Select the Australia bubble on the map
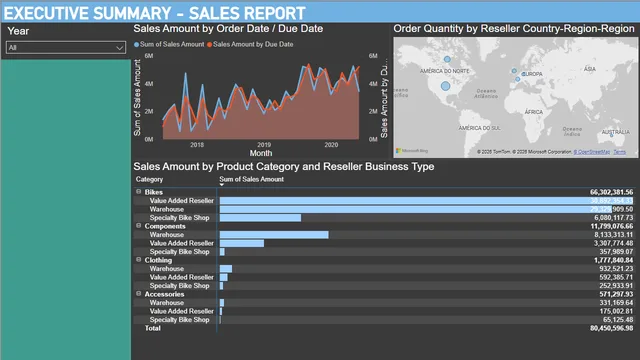The width and height of the screenshot is (640, 360). click(x=611, y=135)
